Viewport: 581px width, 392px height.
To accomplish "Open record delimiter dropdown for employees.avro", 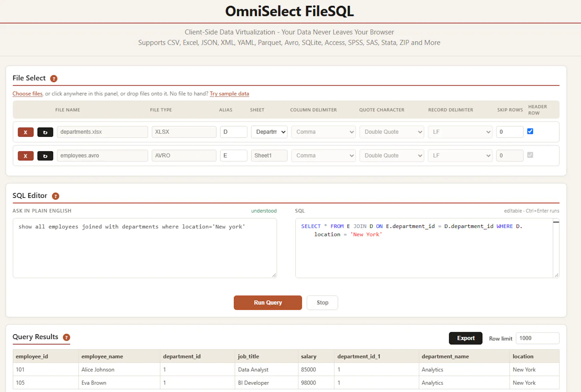I will coord(460,155).
